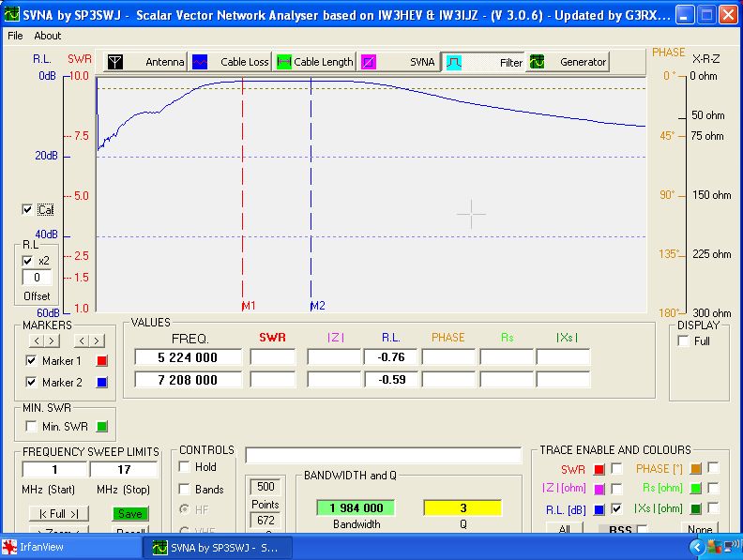The image size is (743, 560).
Task: Click the red SWR trace colour swatch
Action: (599, 468)
